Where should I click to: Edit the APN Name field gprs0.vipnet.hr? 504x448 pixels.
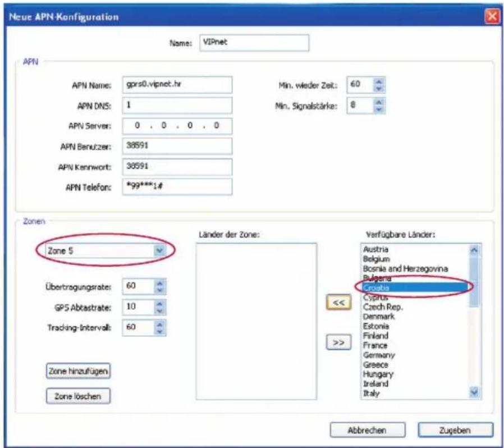(177, 85)
